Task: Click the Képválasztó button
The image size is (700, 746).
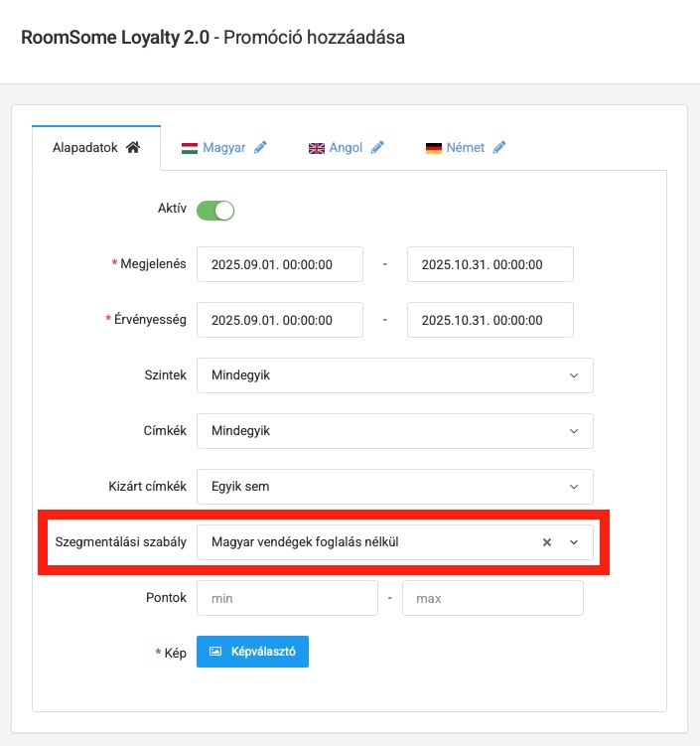Action: pos(252,652)
